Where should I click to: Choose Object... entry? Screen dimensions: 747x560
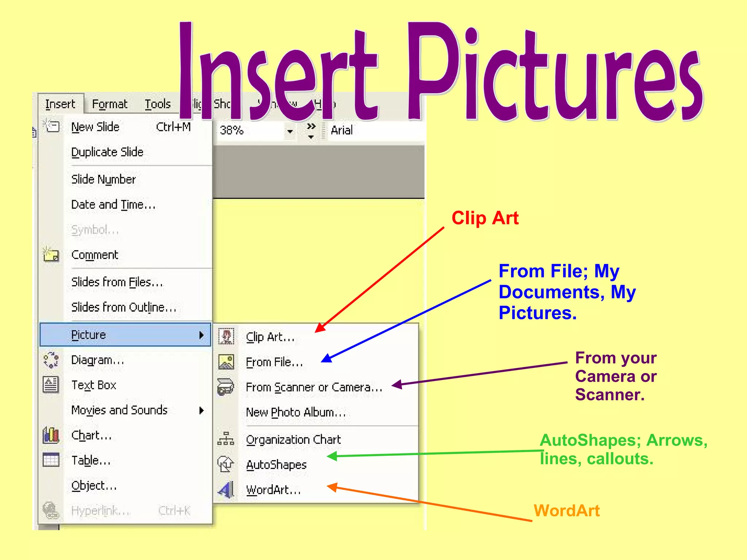[125, 485]
